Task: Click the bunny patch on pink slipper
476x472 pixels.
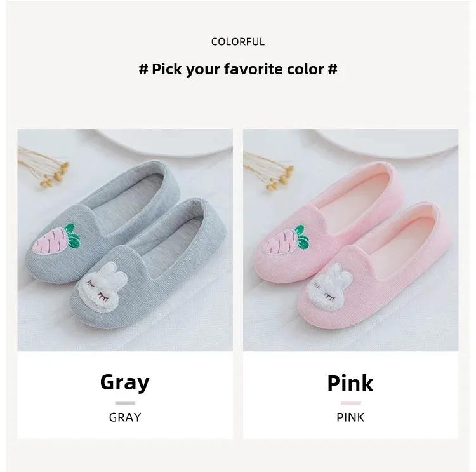Action: pos(329,287)
